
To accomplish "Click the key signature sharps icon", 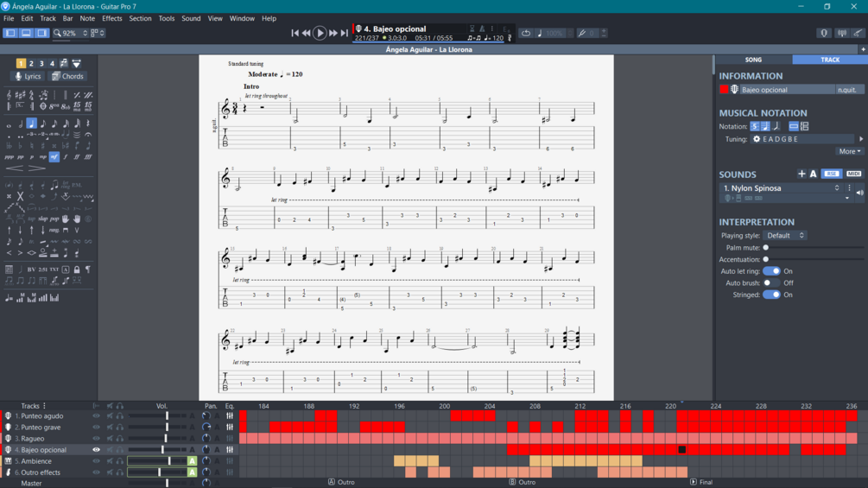I will [21, 95].
